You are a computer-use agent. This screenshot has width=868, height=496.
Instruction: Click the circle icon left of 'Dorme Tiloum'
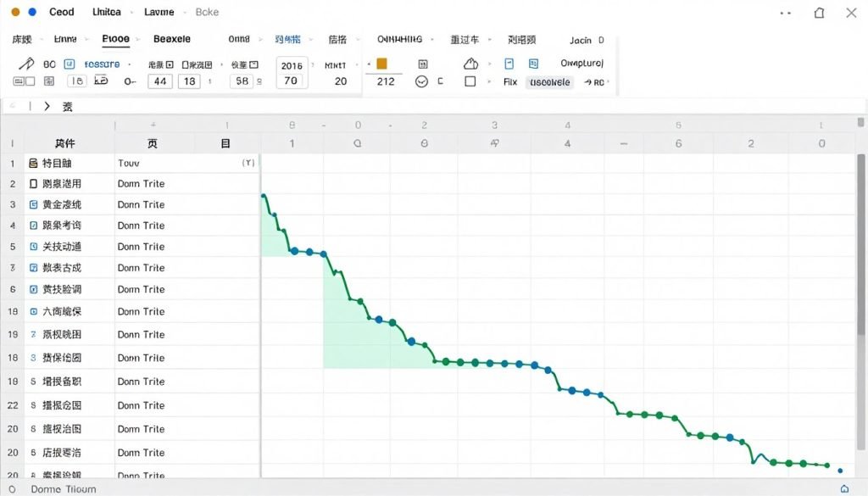coord(12,489)
